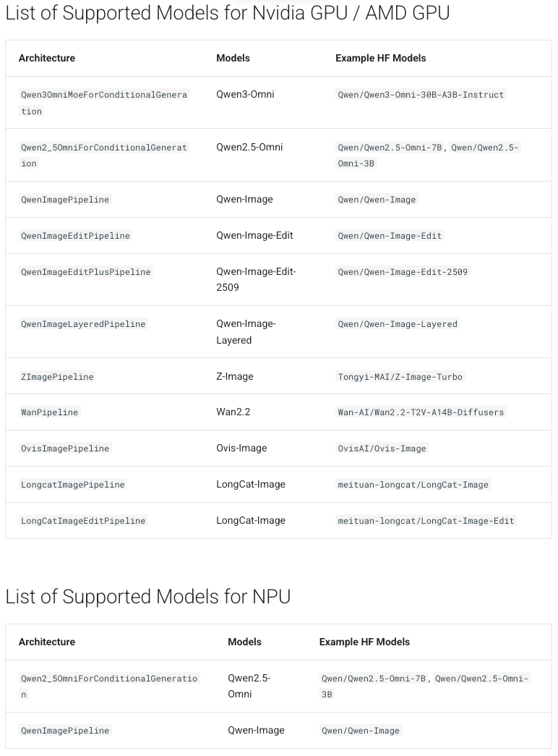Click the Z-Image model cell

[235, 376]
